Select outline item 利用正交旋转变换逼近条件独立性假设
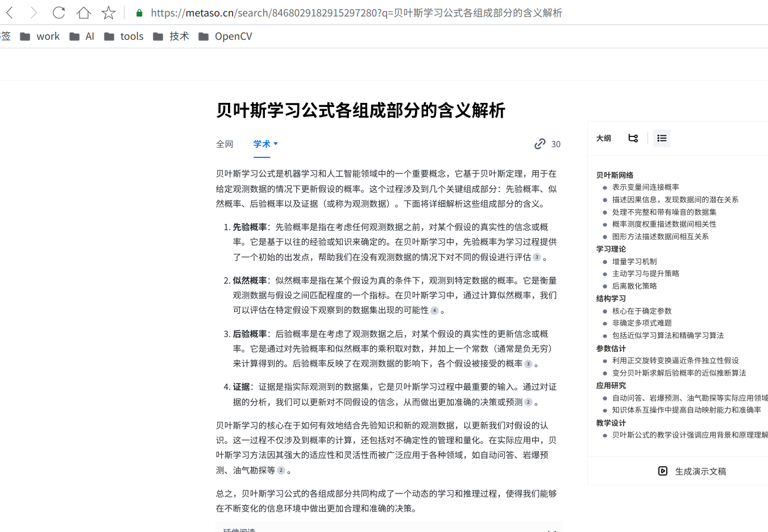This screenshot has height=532, width=768. pos(675,360)
